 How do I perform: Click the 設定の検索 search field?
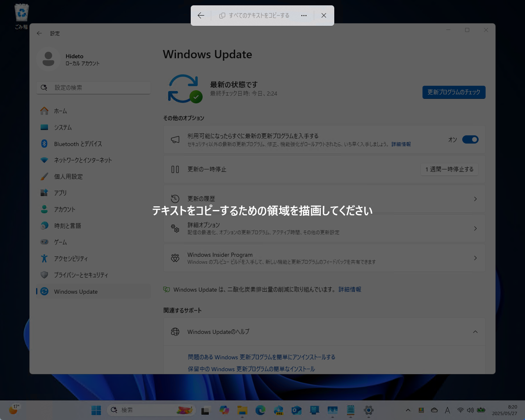click(x=94, y=87)
